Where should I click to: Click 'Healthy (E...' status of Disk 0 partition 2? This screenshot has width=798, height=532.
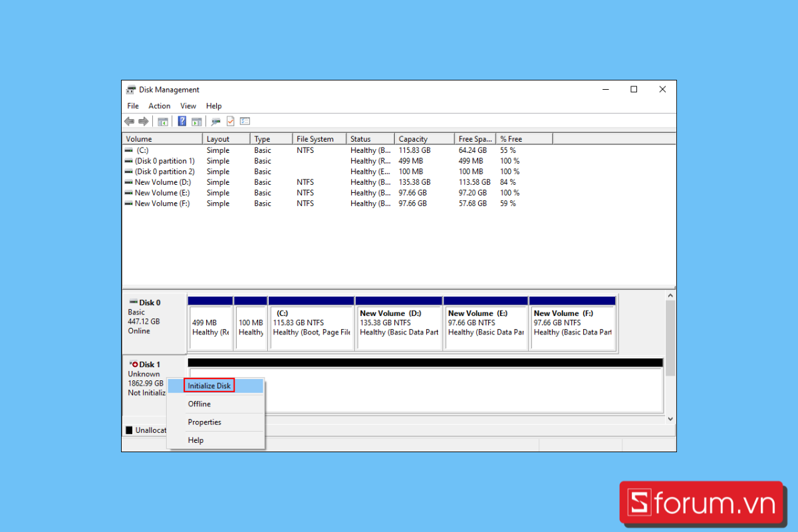coord(370,172)
